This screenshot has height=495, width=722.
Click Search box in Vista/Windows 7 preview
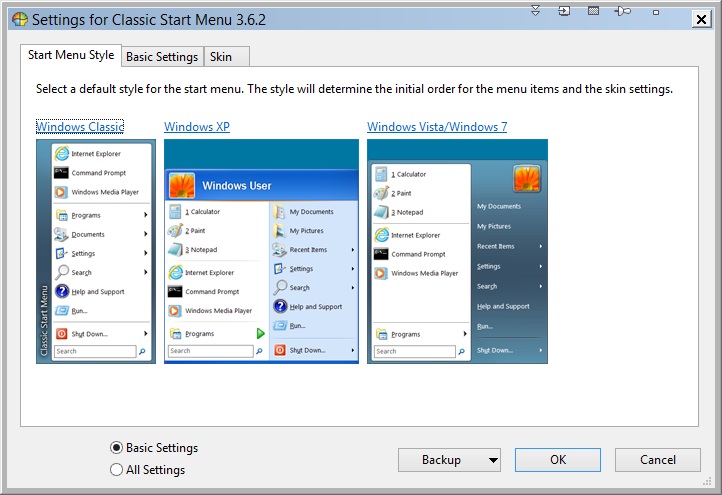[x=414, y=351]
